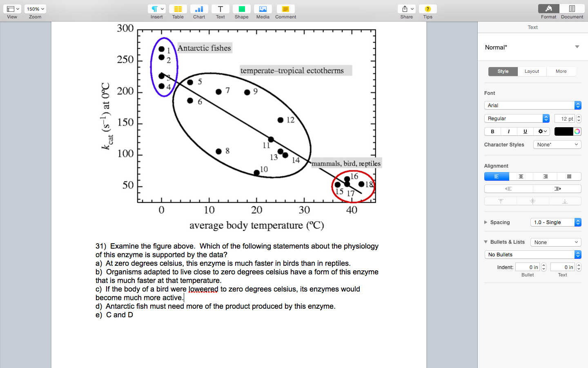Click the font size field
The image size is (588, 368).
coord(565,119)
